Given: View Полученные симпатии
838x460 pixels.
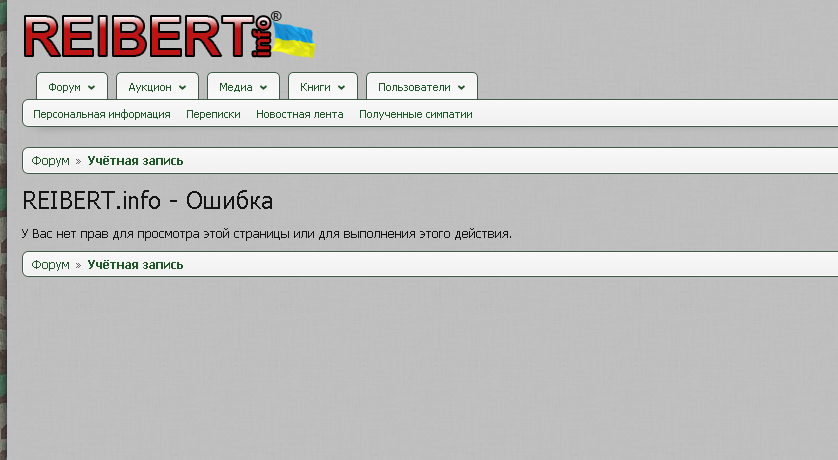Looking at the screenshot, I should (x=416, y=114).
